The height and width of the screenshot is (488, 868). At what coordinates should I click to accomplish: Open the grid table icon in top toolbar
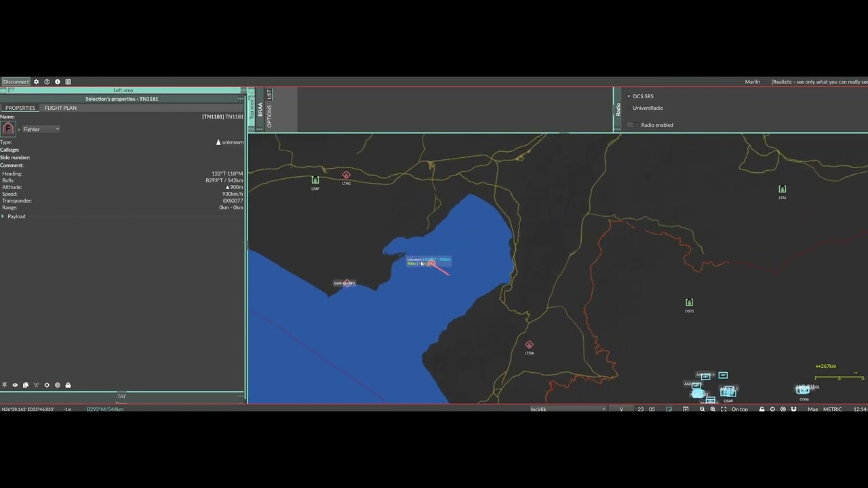(68, 81)
